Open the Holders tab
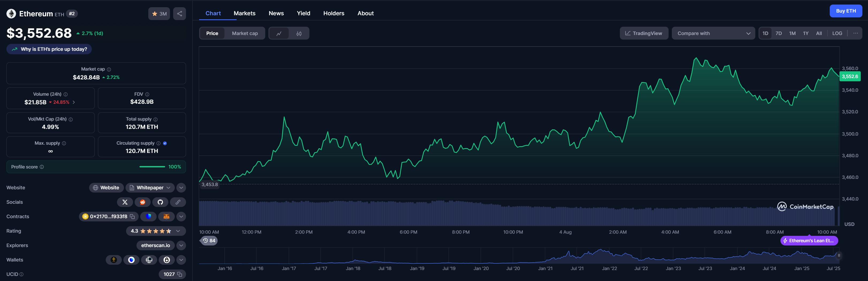Screen dimensions: 868x281 pos(333,13)
